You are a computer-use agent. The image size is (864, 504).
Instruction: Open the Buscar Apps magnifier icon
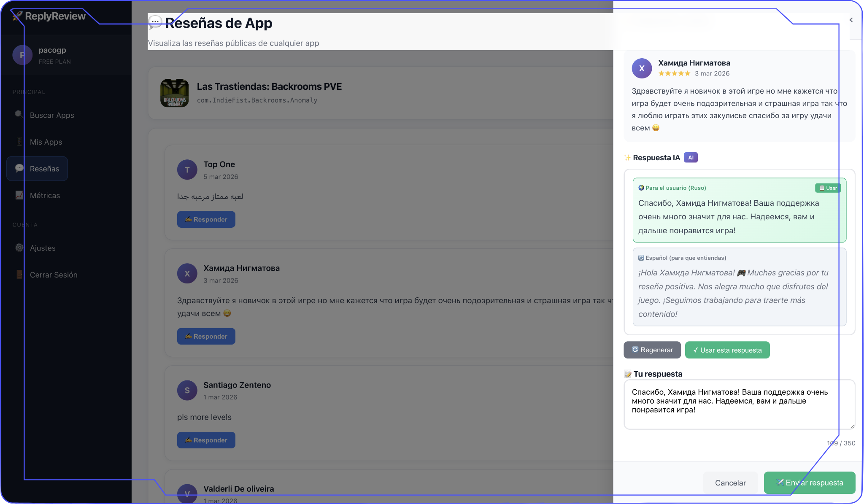(19, 115)
